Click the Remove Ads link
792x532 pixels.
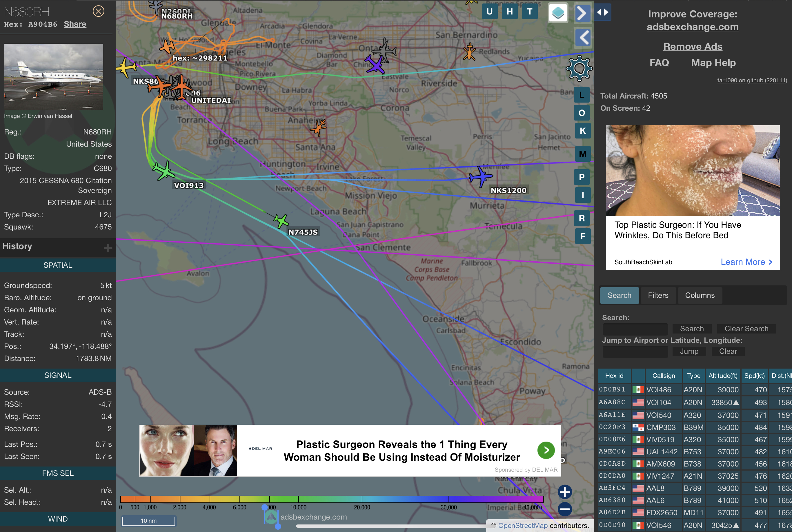pos(693,46)
